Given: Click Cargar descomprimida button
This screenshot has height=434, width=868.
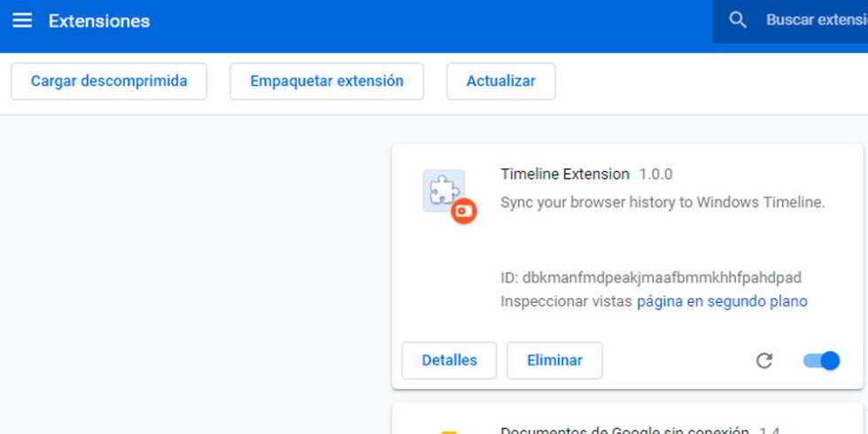Looking at the screenshot, I should tap(109, 81).
